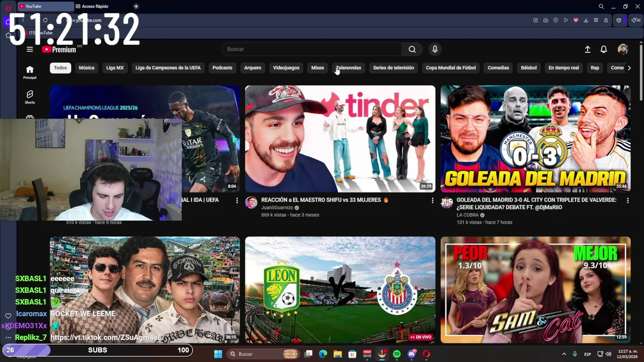The height and width of the screenshot is (362, 644).
Task: Open the Sam & Cat ranking thumbnail
Action: pyautogui.click(x=535, y=290)
